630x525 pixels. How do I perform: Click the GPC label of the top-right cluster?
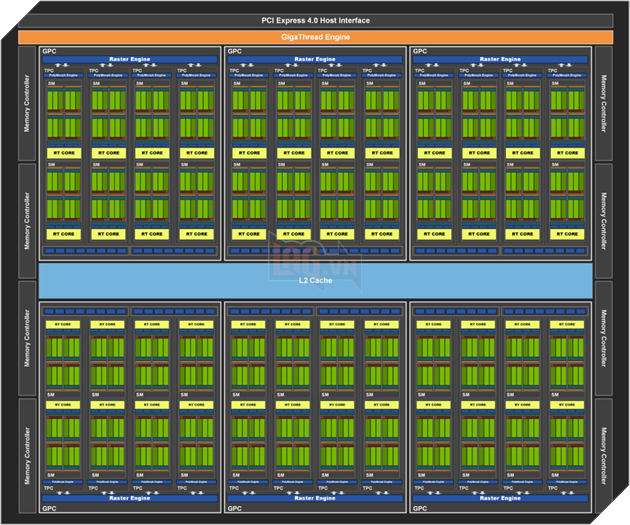(420, 50)
